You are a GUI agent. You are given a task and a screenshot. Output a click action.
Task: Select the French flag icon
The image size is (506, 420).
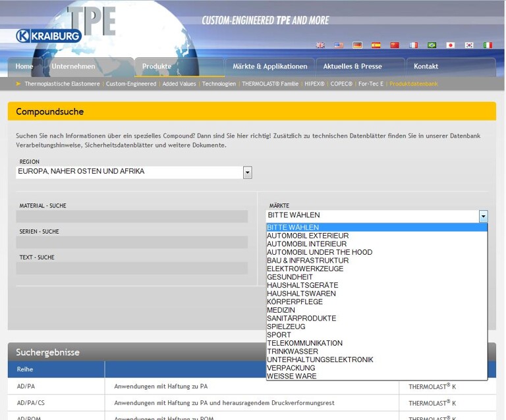(413, 45)
